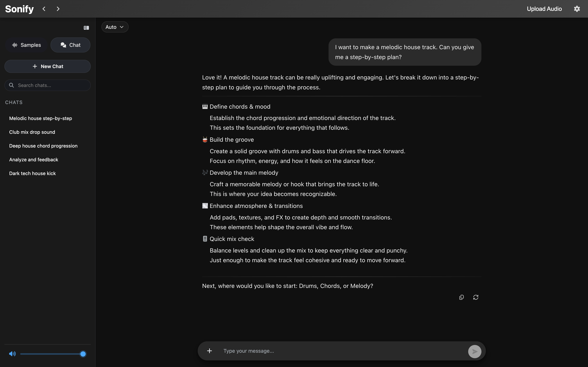Open settings via the gear icon

(577, 9)
